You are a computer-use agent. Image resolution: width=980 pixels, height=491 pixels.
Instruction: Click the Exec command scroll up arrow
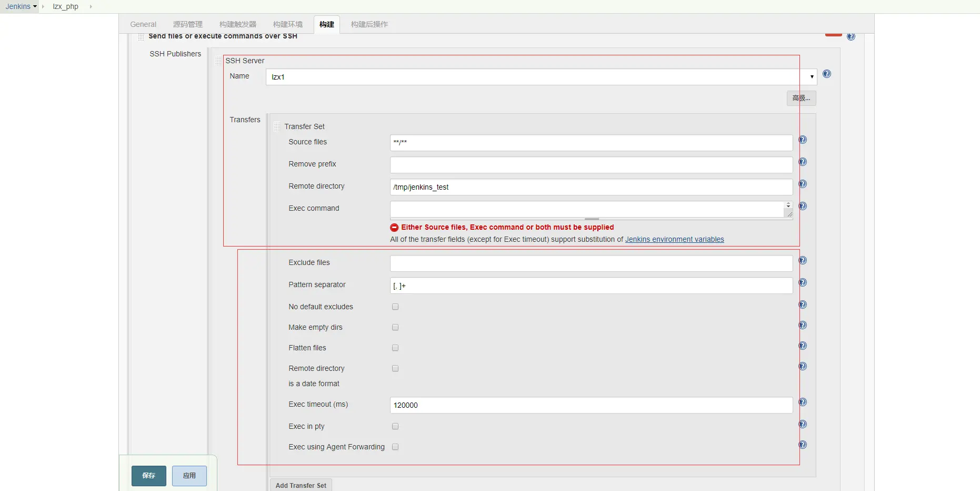[788, 203]
